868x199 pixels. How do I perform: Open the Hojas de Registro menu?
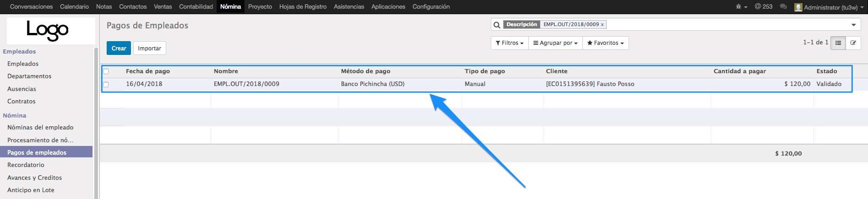click(x=303, y=7)
